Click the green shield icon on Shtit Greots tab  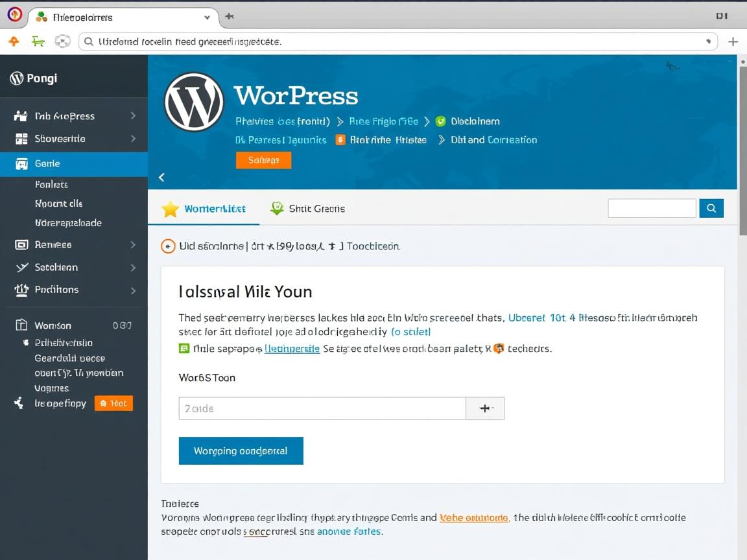pos(278,208)
